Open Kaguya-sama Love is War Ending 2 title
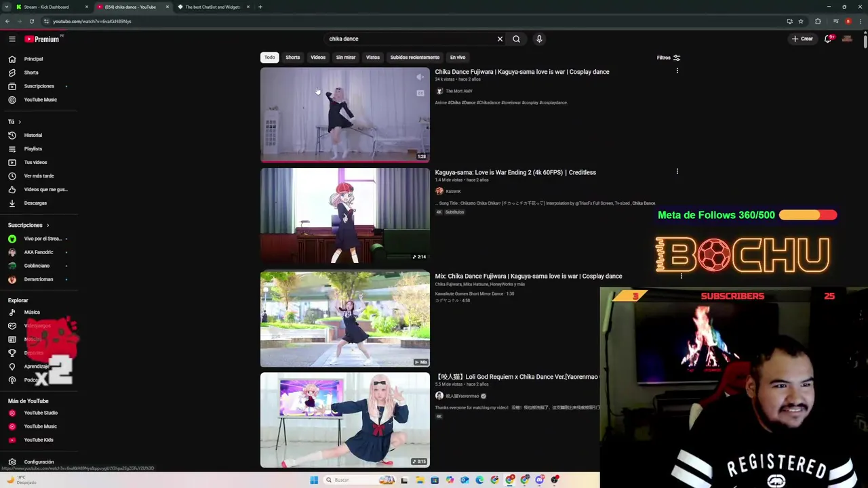The image size is (868, 488). 515,172
